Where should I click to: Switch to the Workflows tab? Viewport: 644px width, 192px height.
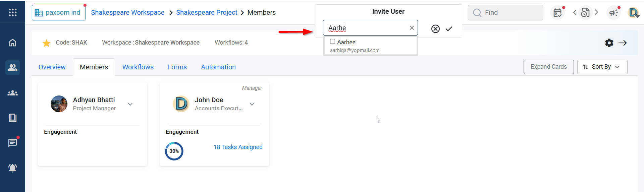[138, 67]
